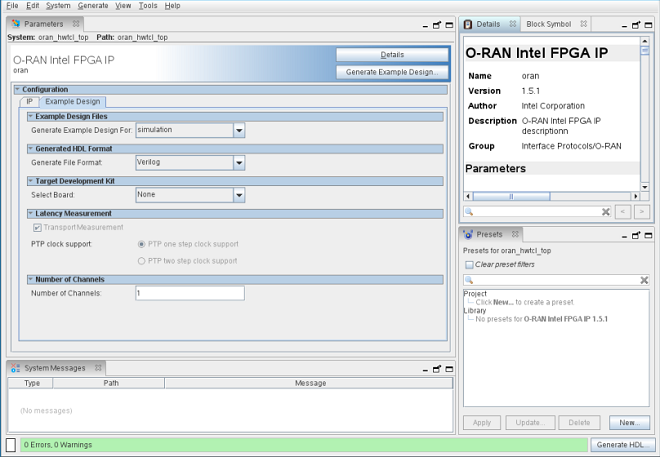Select the Library node in presets tree
This screenshot has height=457, width=660.
point(475,311)
